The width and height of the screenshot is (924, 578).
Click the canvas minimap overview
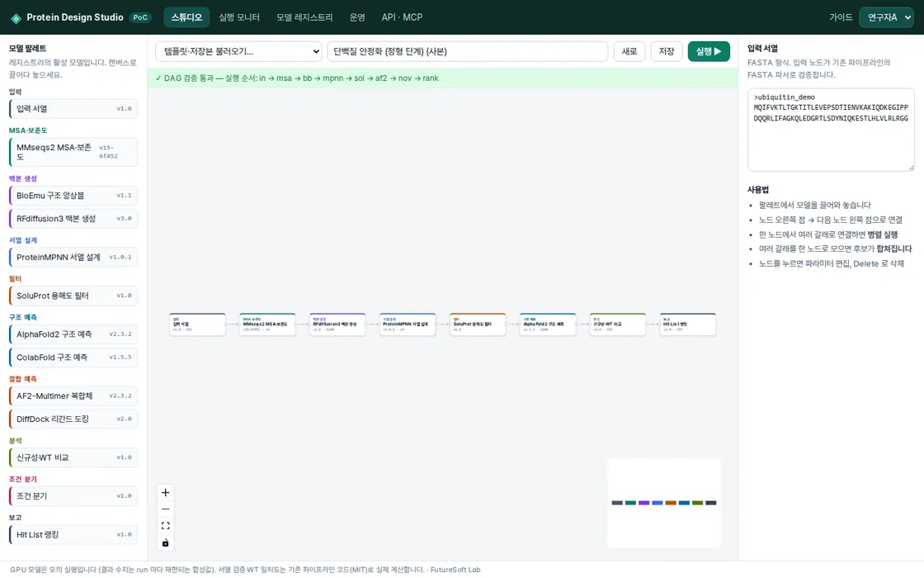[x=664, y=503]
